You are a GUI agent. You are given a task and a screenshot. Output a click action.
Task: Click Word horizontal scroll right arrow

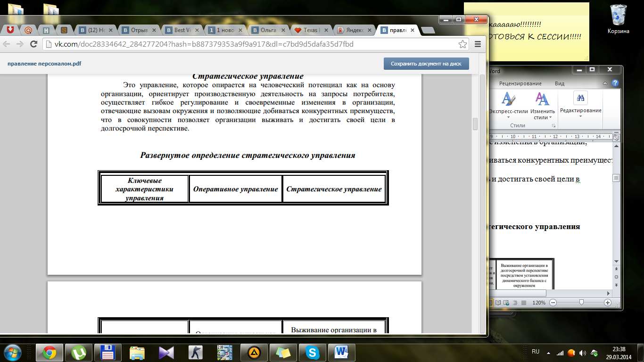(608, 294)
